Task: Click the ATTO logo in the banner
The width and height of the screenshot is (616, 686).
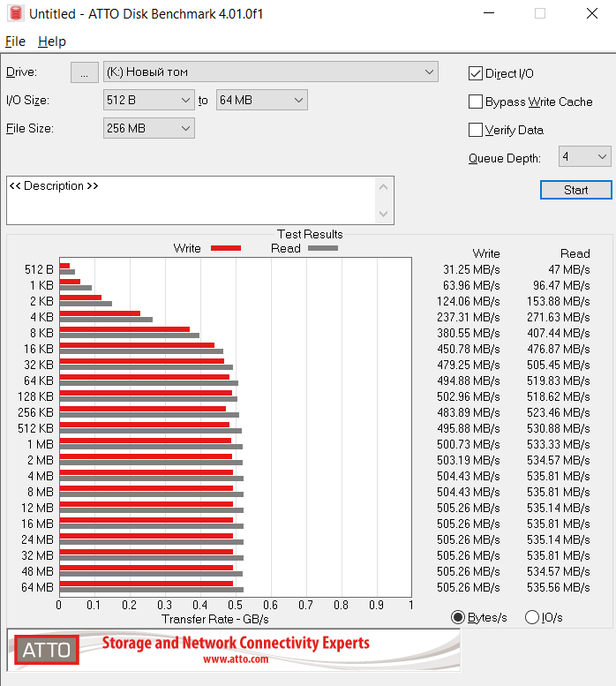Action: 45,651
